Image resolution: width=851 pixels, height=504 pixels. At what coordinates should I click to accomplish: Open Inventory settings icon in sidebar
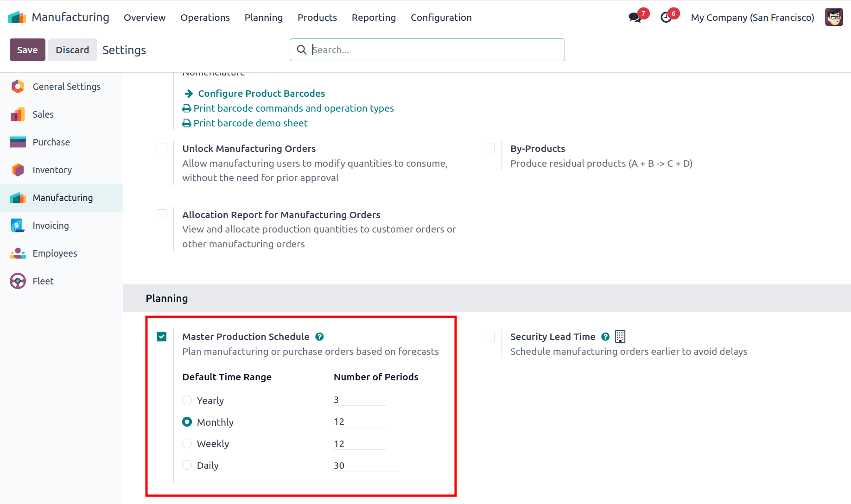click(x=17, y=170)
